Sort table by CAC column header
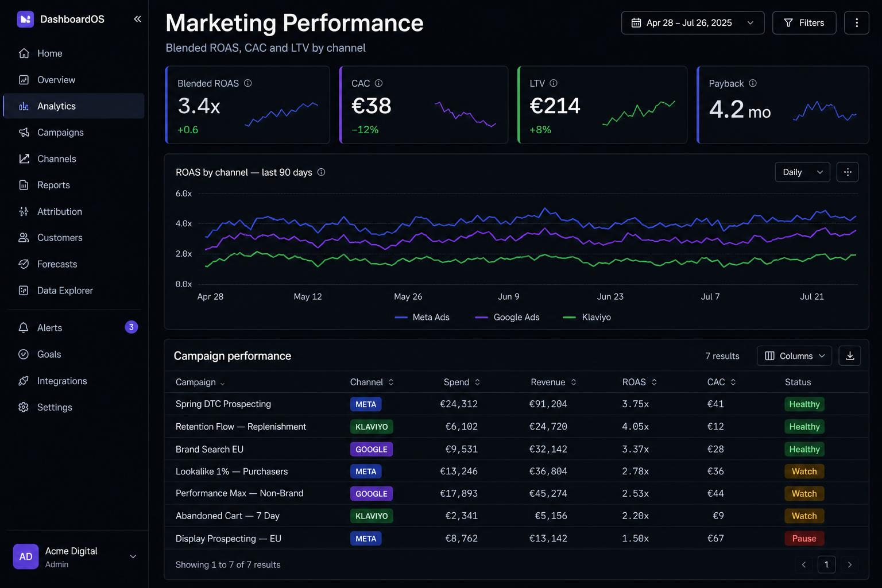The width and height of the screenshot is (882, 588). coord(722,382)
